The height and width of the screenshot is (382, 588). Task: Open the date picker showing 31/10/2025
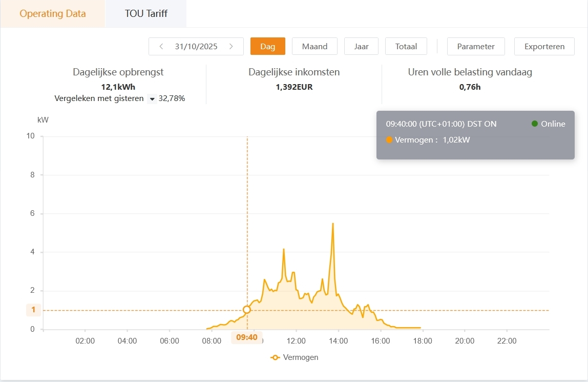tap(196, 47)
